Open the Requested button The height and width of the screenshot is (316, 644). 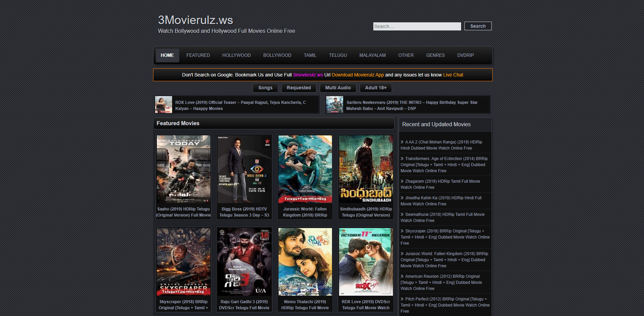[x=299, y=88]
